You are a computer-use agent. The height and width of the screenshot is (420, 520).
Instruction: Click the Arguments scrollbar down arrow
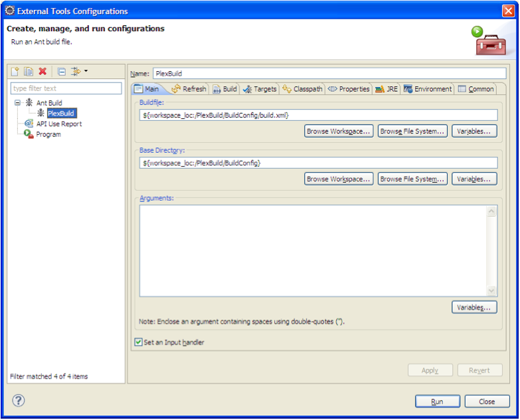coord(491,290)
